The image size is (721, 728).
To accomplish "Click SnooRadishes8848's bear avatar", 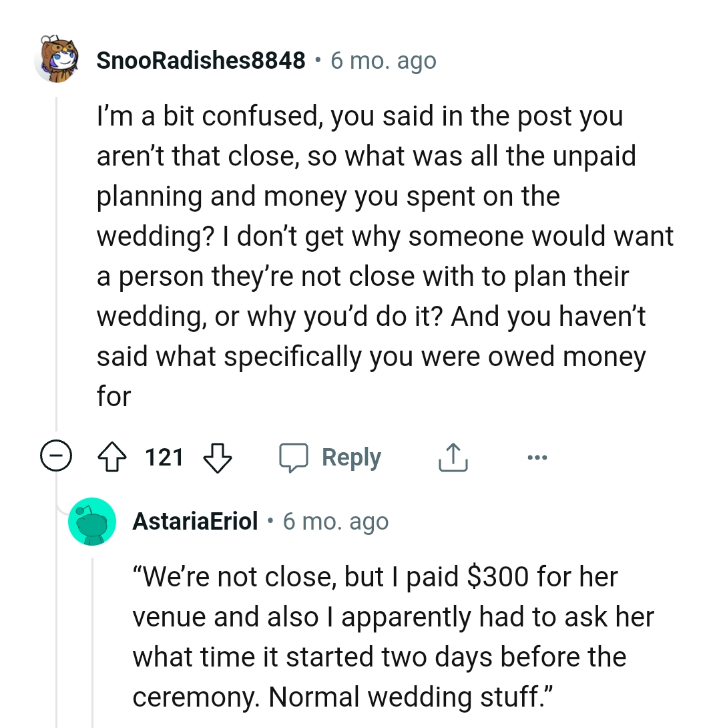I will point(57,60).
